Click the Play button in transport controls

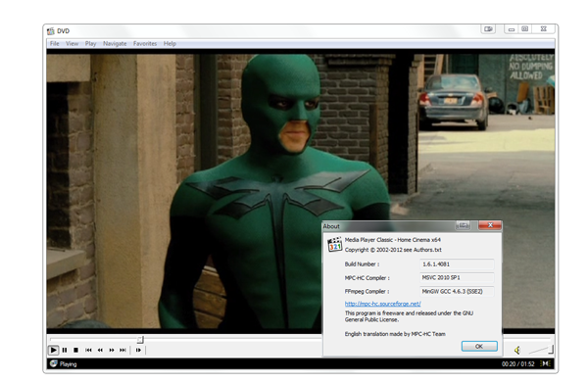tap(53, 350)
